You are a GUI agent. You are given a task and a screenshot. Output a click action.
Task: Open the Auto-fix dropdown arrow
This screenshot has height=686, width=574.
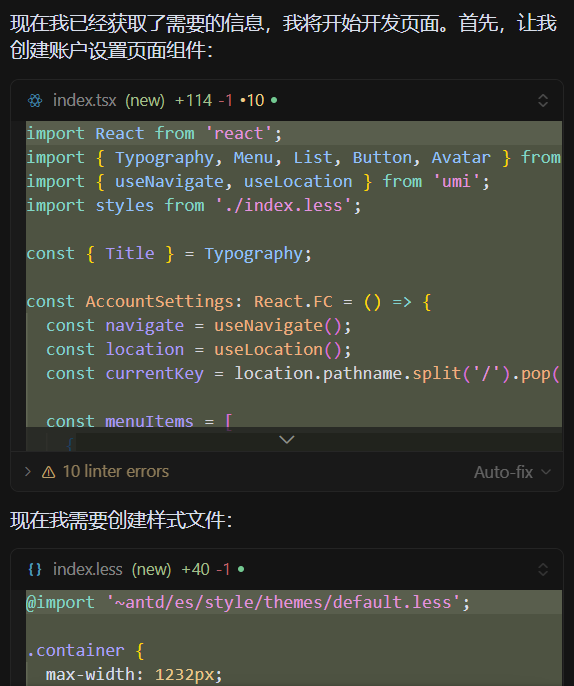[546, 472]
